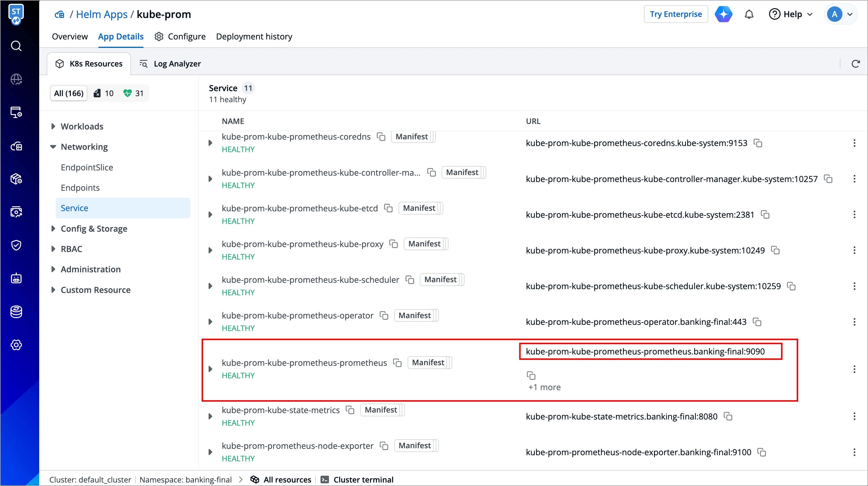868x486 pixels.
Task: Click the Helm Apps breadcrumb link
Action: (102, 15)
